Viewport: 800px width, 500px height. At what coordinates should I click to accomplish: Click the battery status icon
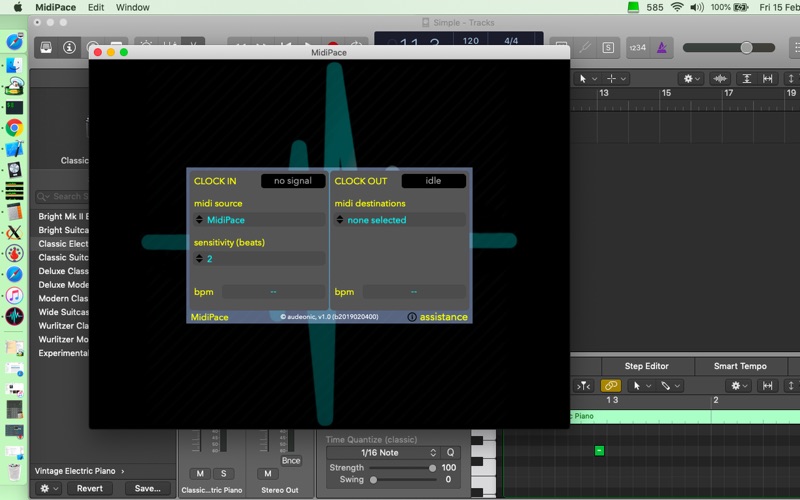coord(740,7)
